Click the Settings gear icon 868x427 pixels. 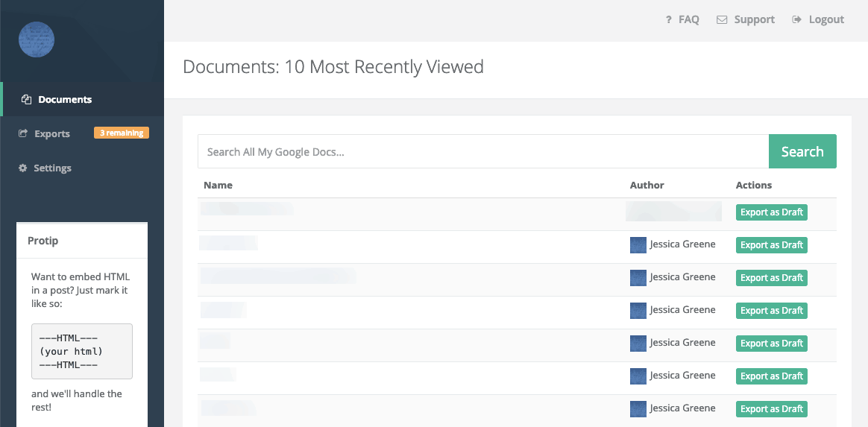click(x=23, y=168)
